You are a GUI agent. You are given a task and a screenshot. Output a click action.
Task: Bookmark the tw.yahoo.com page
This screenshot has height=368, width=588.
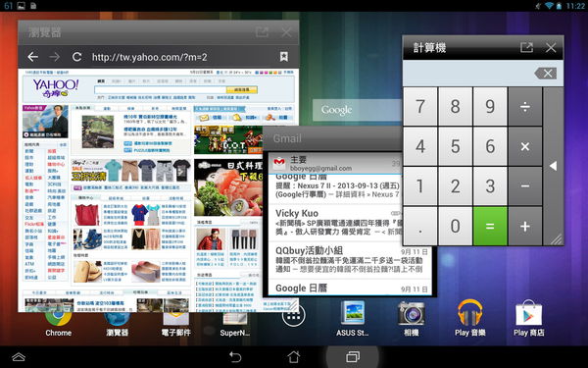284,56
